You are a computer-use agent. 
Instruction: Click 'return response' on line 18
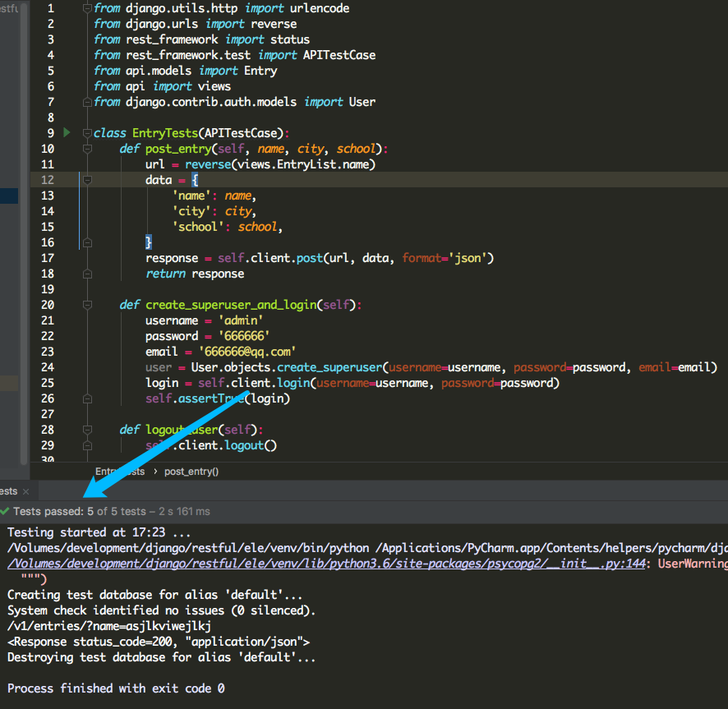point(195,274)
